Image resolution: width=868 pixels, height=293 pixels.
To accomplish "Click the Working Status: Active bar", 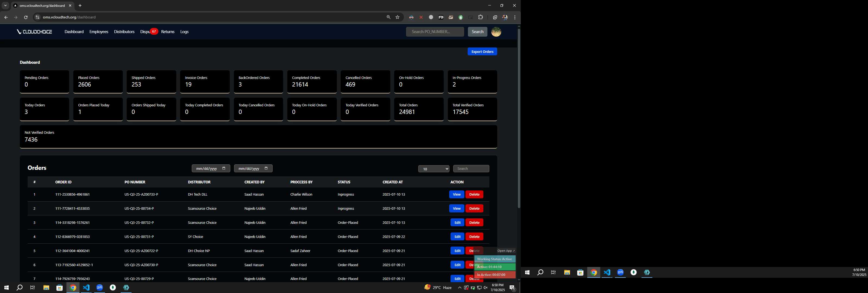I will (495, 259).
